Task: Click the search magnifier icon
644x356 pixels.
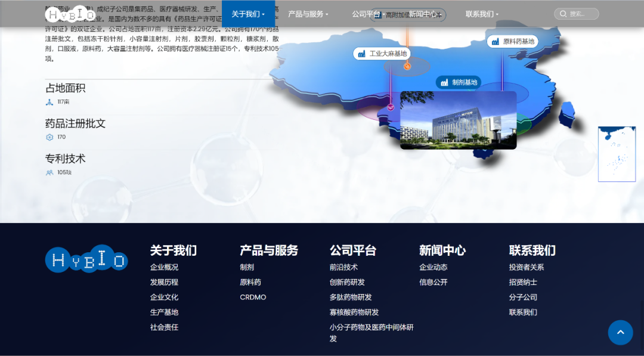Action: point(563,14)
